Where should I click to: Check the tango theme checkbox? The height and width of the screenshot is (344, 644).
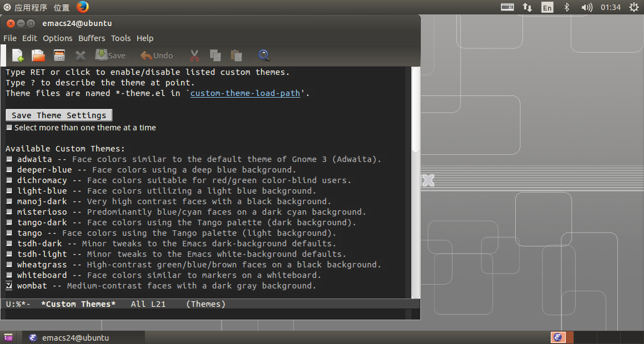point(9,232)
